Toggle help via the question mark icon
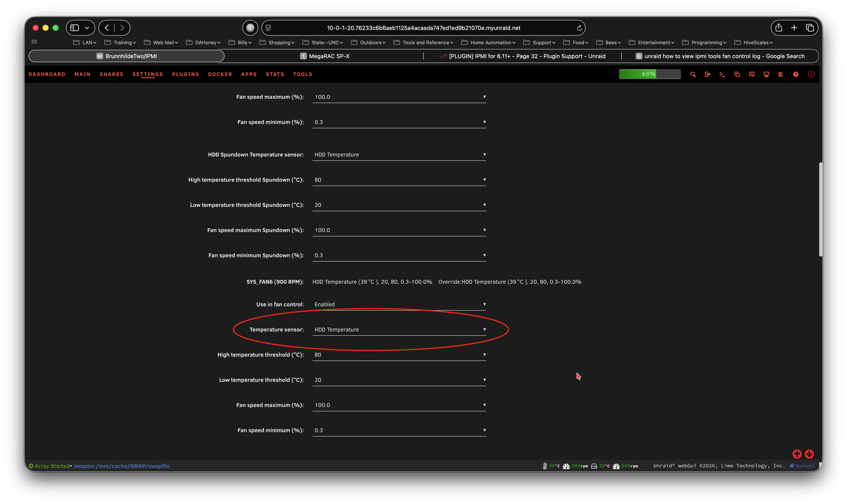This screenshot has height=504, width=847. click(x=796, y=74)
